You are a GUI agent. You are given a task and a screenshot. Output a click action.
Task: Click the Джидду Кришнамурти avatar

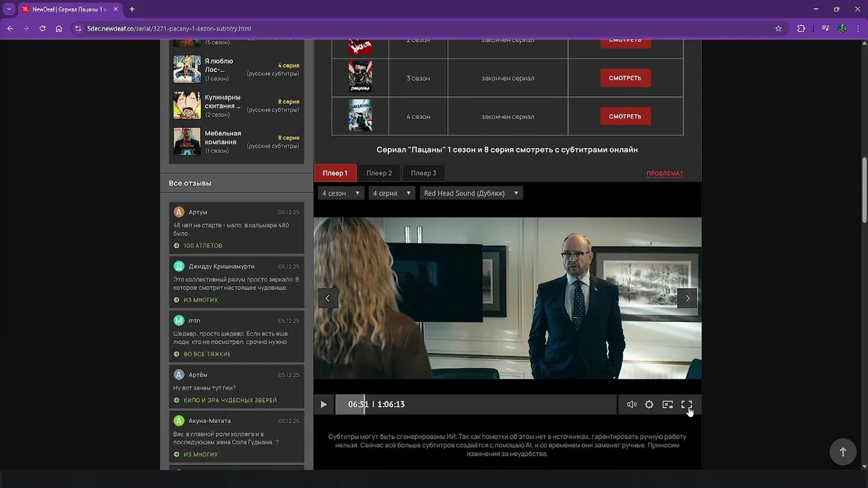(x=179, y=266)
